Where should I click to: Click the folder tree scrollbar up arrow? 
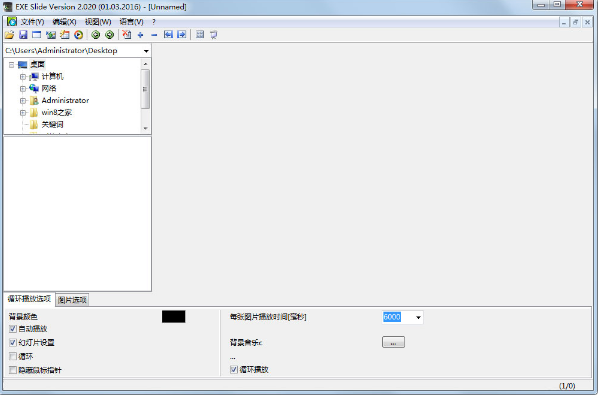pyautogui.click(x=145, y=64)
